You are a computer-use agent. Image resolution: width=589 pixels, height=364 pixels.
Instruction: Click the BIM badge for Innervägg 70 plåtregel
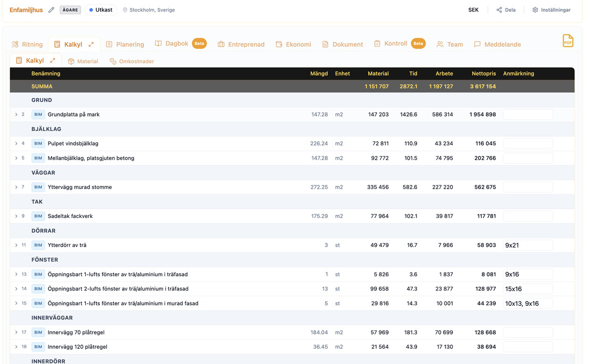(x=38, y=332)
